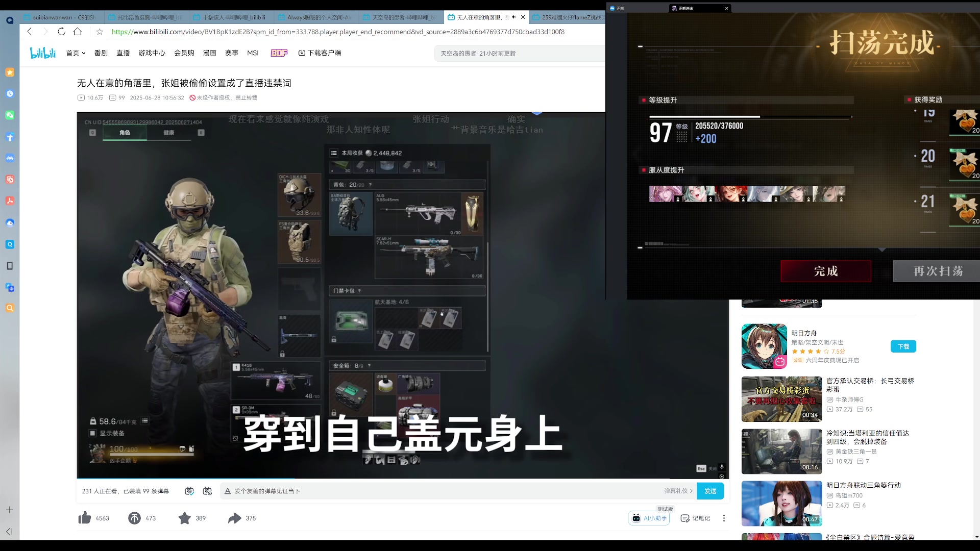Close the 无期迷途 window tab
The image size is (980, 551).
[x=726, y=8]
